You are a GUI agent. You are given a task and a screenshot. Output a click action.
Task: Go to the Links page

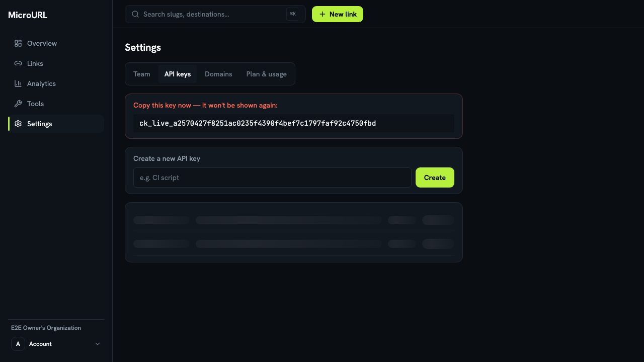[56, 63]
